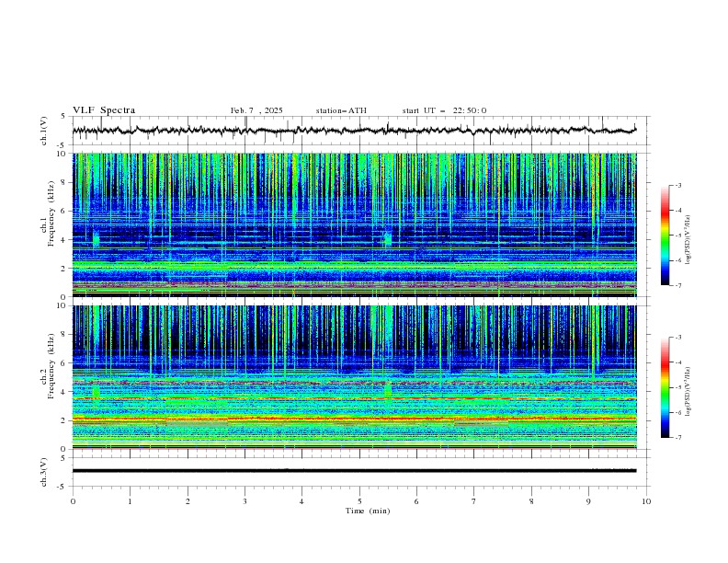Select the ch.2 "Frequency (kHz)" axis label
This screenshot has height=563, width=728.
(51, 365)
